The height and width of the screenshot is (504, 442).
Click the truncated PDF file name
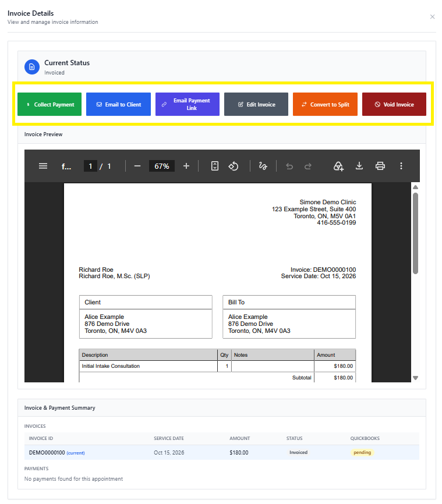[66, 166]
